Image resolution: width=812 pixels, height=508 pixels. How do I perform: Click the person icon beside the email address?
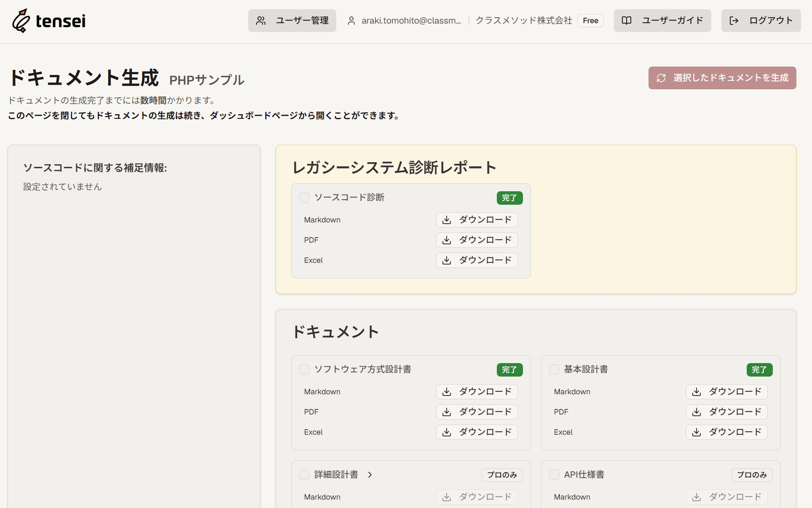point(351,21)
